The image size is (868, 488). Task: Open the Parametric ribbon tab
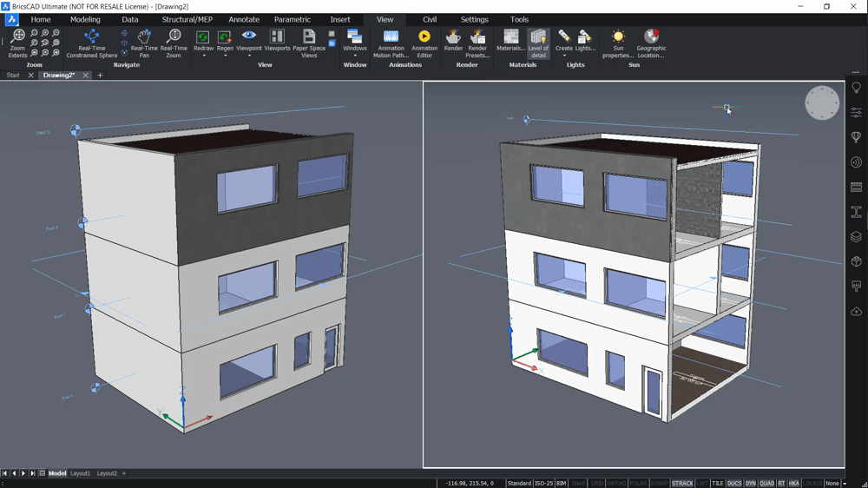pos(293,19)
